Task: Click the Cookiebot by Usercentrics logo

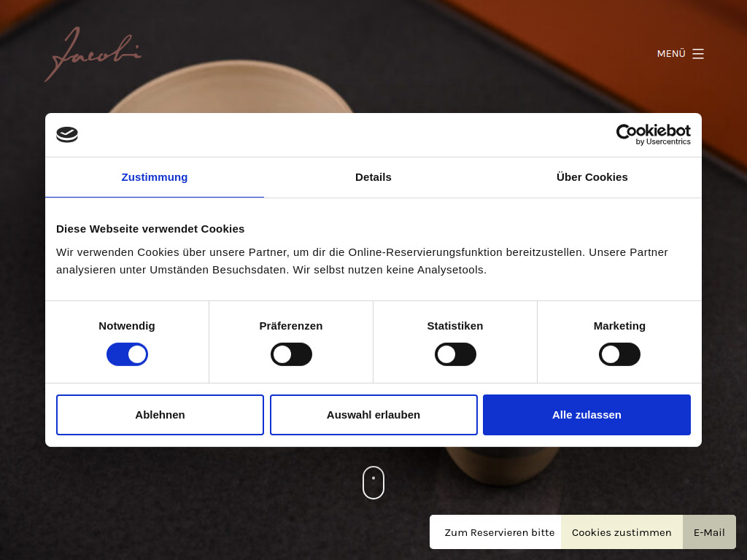Action: click(653, 135)
